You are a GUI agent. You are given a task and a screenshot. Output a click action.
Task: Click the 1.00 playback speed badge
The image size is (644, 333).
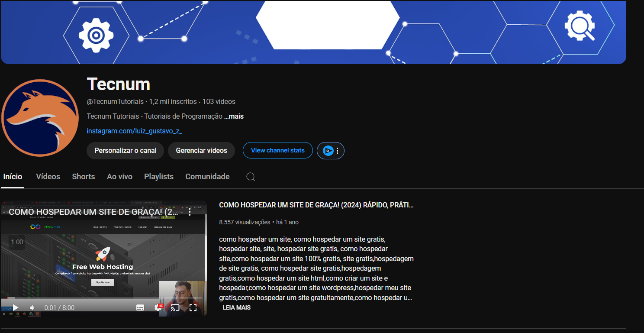[x=17, y=242]
